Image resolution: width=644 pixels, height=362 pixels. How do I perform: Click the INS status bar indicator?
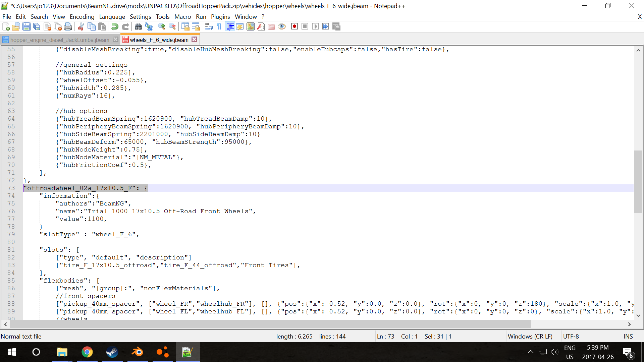(628, 336)
